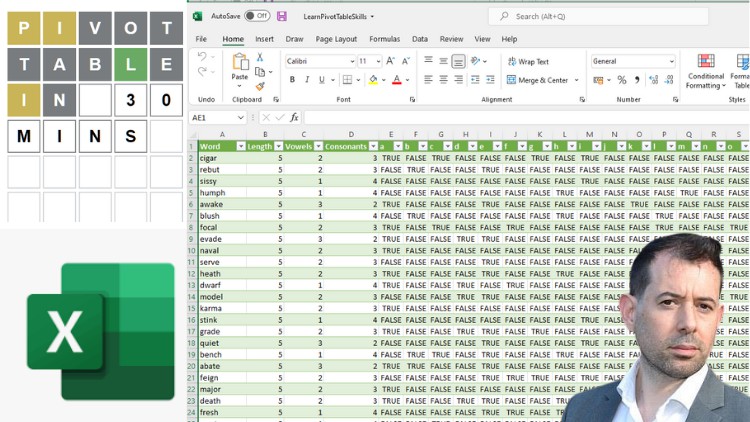The height and width of the screenshot is (422, 750).
Task: Expand the General number format dropdown
Action: [x=671, y=61]
